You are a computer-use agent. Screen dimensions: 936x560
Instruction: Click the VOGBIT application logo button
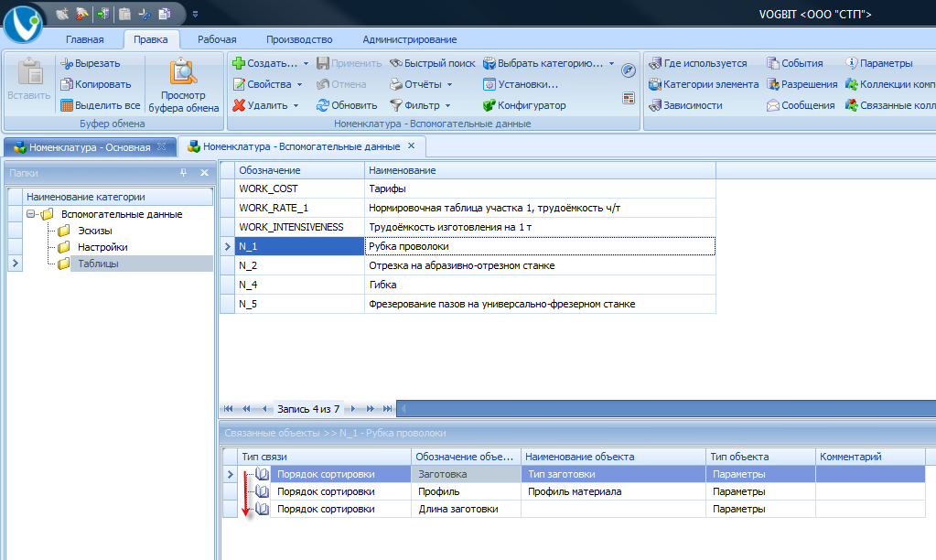[23, 24]
